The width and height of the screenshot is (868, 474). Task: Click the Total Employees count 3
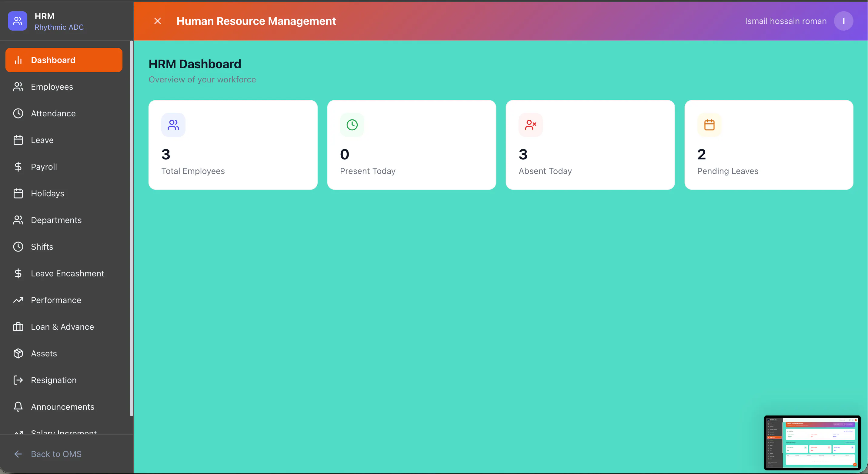166,154
